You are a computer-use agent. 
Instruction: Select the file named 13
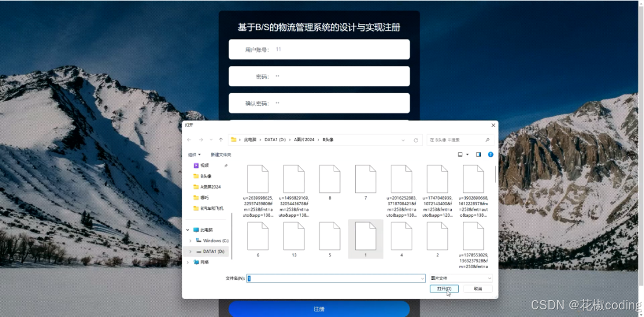click(293, 236)
